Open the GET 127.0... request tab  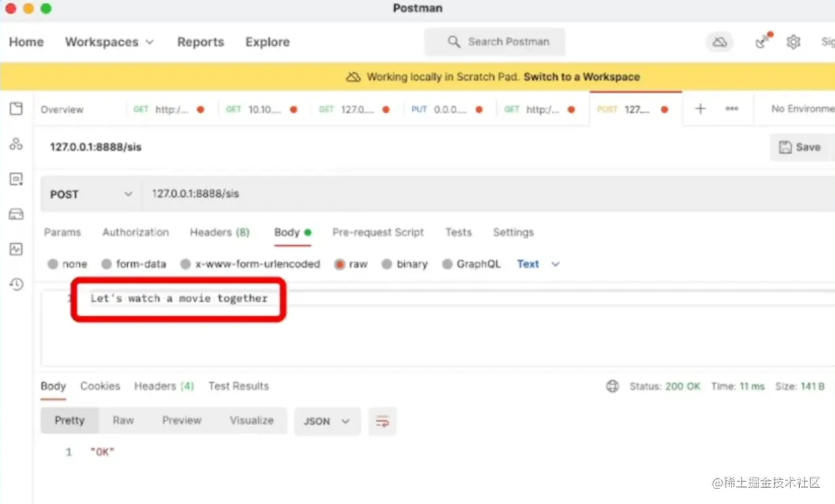356,109
